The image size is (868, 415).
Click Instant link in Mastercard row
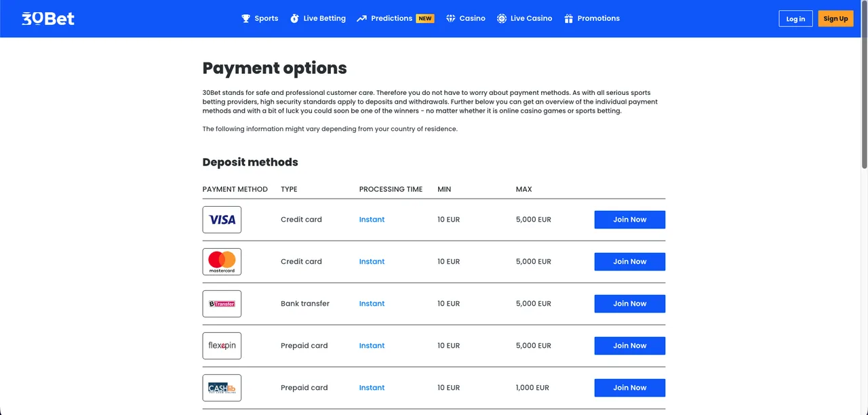click(x=372, y=262)
